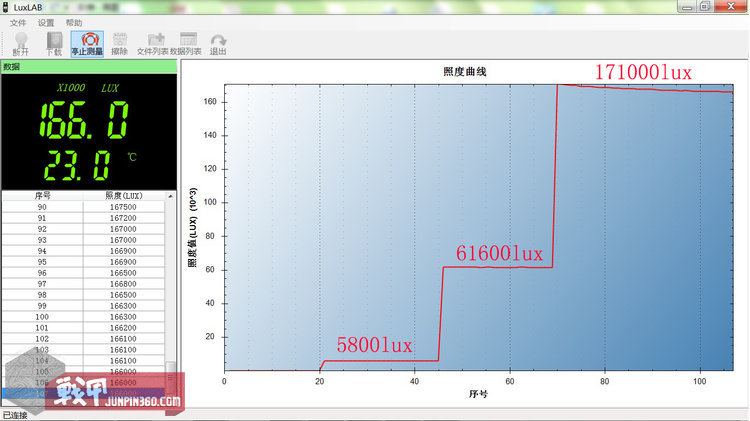750x421 pixels.
Task: Select row 92 in data table
Action: [x=83, y=229]
